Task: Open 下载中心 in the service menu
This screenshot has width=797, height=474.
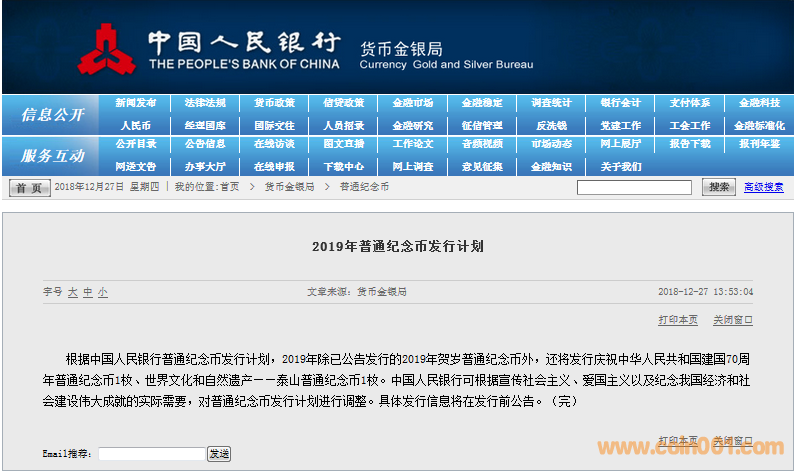Action: [x=343, y=166]
